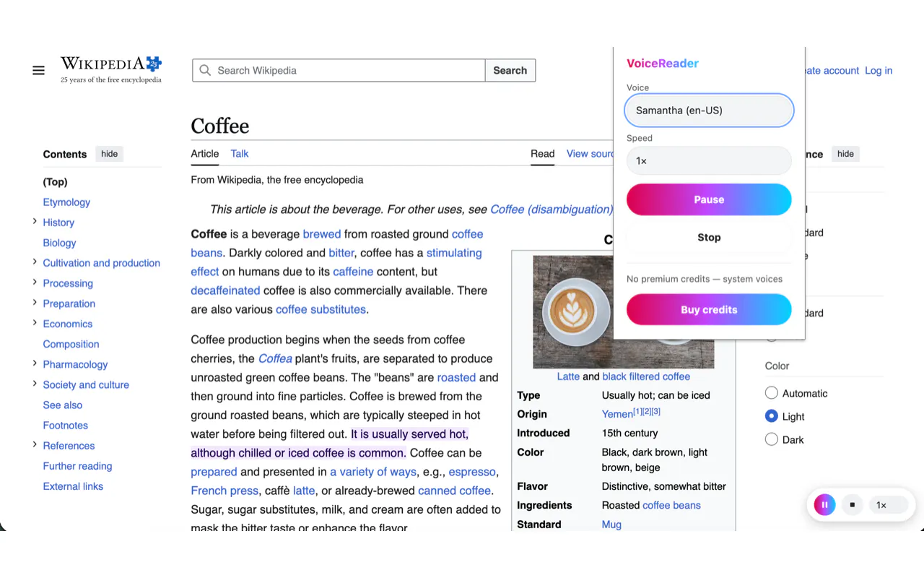Go to External links in Contents
Screen dimensions: 924x578
[x=73, y=486]
